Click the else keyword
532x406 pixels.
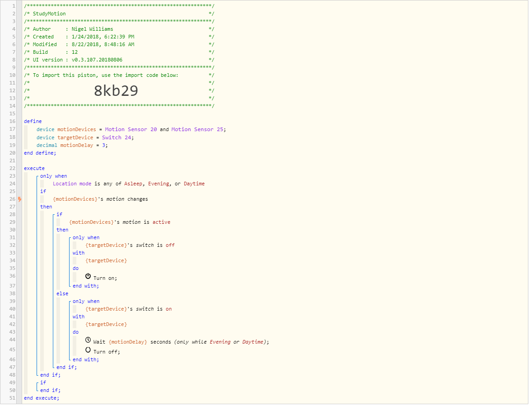(x=62, y=294)
